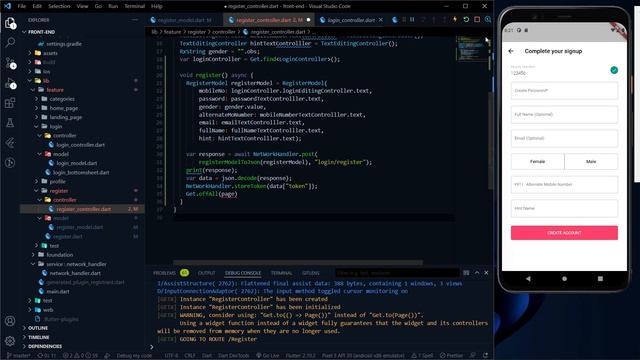Select Male gender option

click(x=591, y=162)
